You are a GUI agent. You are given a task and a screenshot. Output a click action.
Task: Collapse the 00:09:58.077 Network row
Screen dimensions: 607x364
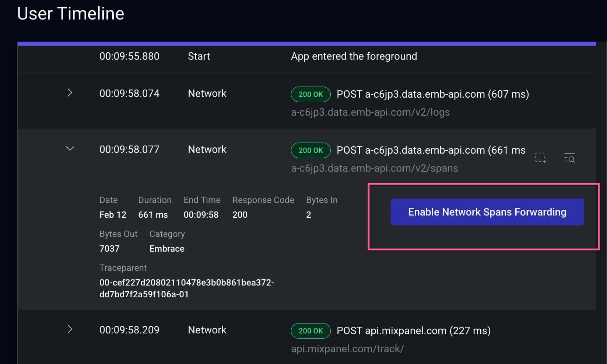70,148
